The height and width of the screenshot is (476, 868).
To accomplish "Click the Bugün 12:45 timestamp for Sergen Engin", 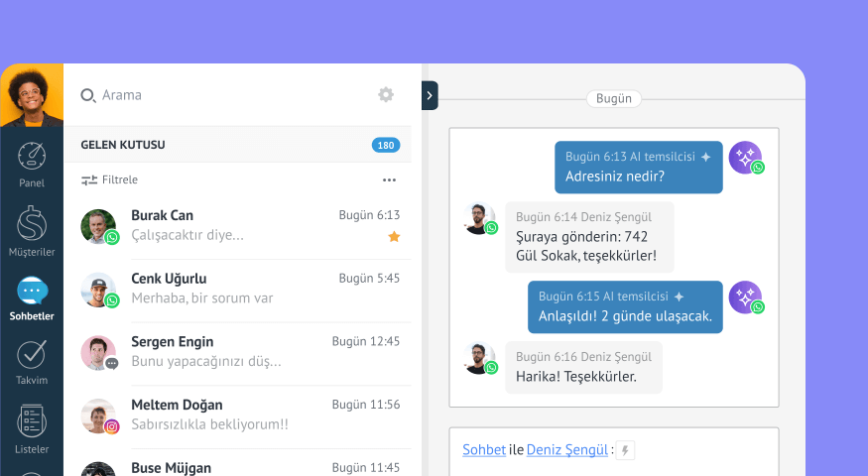I will point(366,341).
